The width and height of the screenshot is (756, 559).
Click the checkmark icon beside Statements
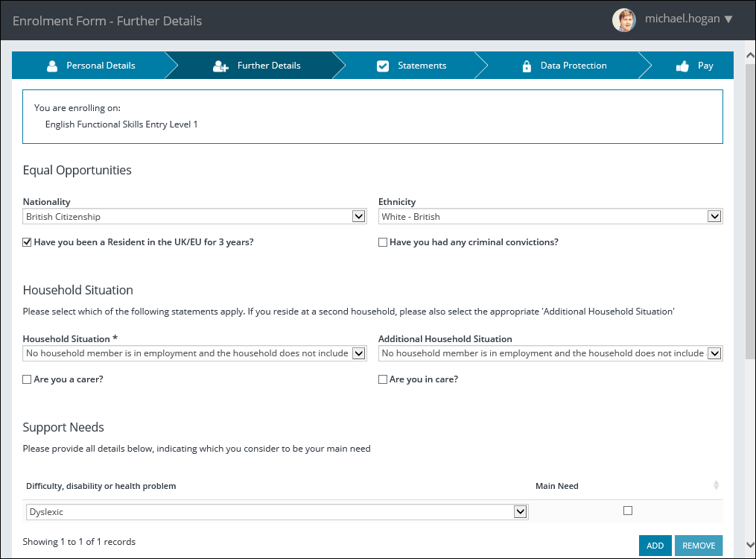383,66
